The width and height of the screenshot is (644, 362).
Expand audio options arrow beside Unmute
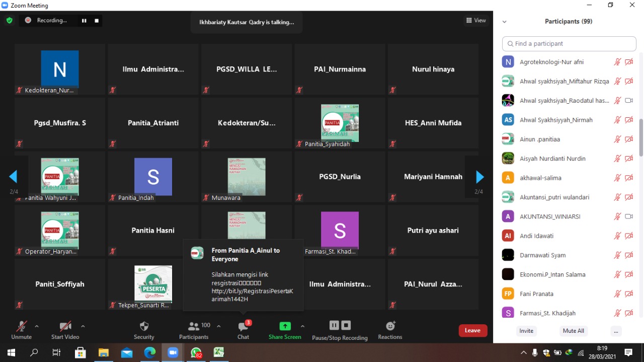point(37,326)
